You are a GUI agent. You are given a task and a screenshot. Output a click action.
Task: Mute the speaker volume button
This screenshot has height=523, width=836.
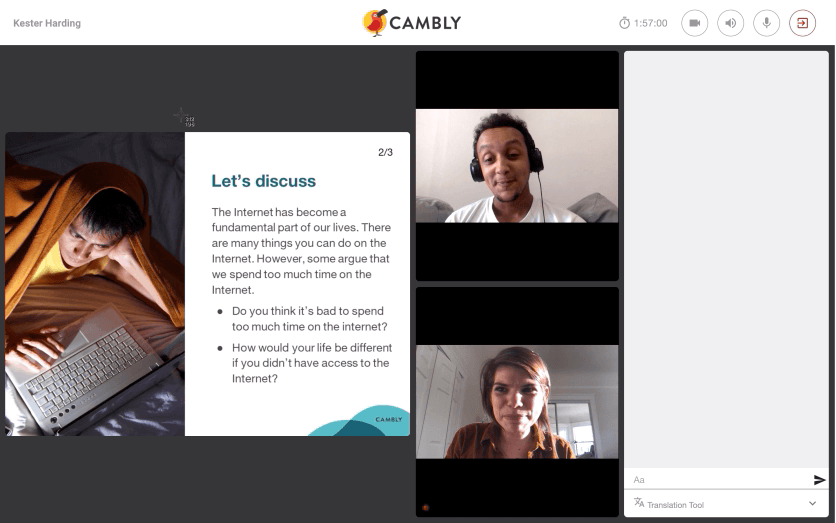730,23
